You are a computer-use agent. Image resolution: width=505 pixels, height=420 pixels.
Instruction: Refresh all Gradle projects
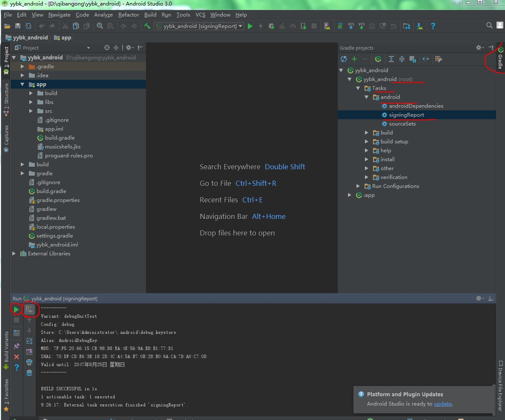[344, 59]
